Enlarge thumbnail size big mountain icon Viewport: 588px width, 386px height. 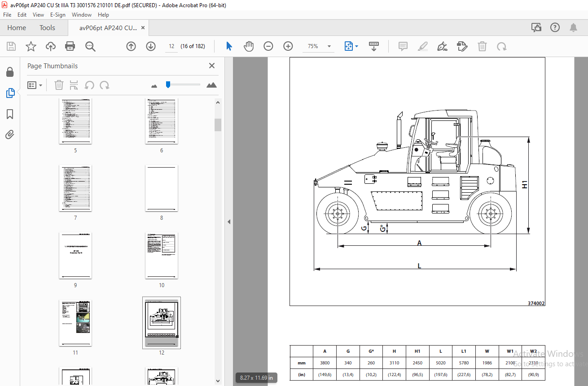tap(211, 85)
